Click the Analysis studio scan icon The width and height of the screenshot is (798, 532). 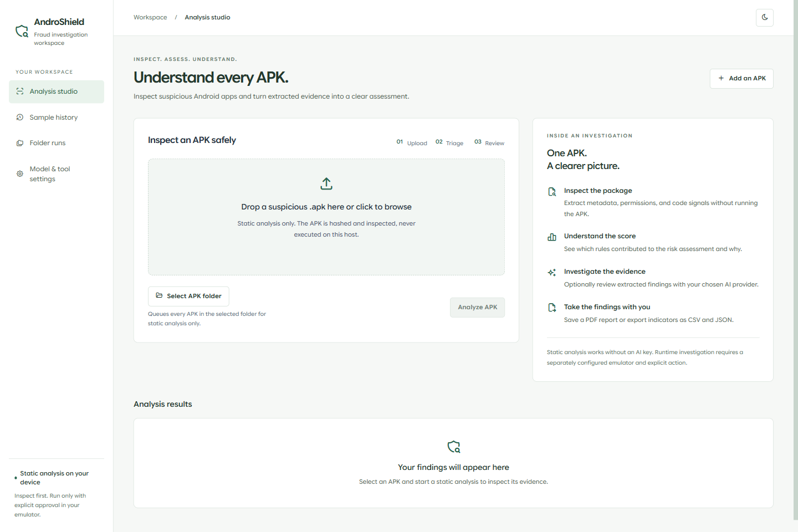[20, 91]
